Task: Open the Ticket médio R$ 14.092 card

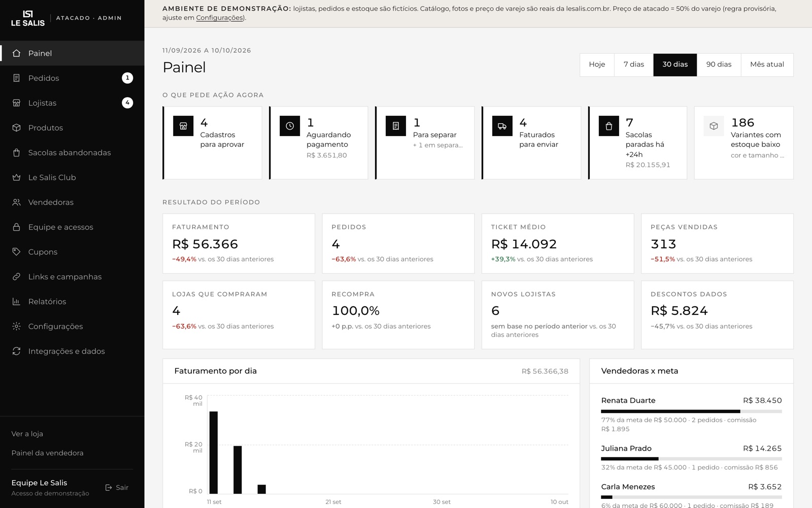Action: coord(558,244)
